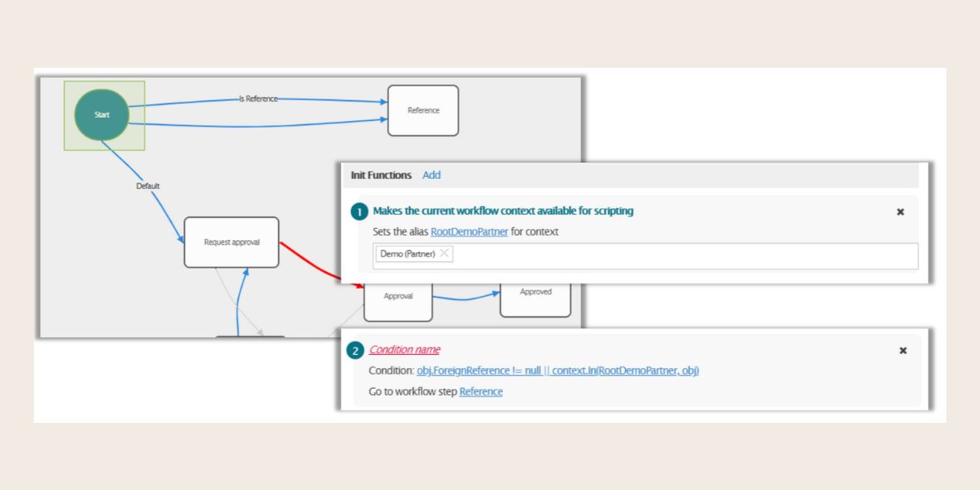Click the 'Is Reference' transition label
The height and width of the screenshot is (490, 980).
(258, 99)
